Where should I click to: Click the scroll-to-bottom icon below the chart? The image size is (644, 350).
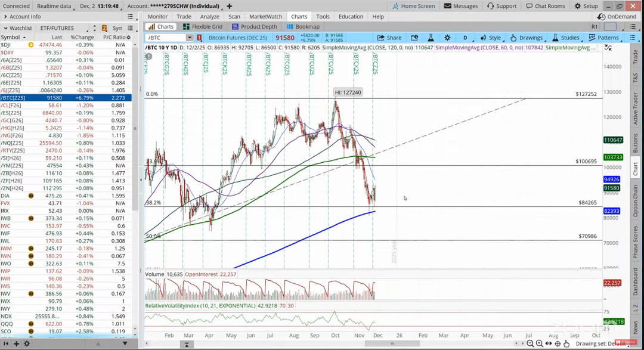(x=187, y=344)
